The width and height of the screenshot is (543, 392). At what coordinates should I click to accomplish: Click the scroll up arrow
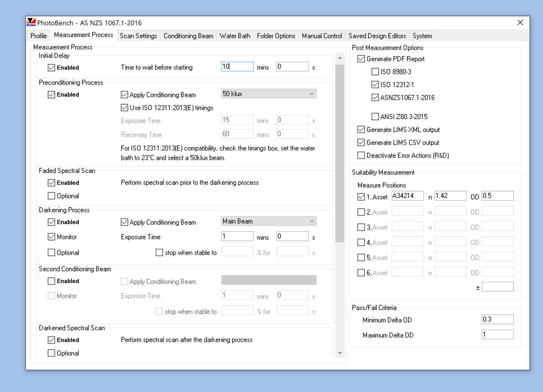tap(340, 58)
